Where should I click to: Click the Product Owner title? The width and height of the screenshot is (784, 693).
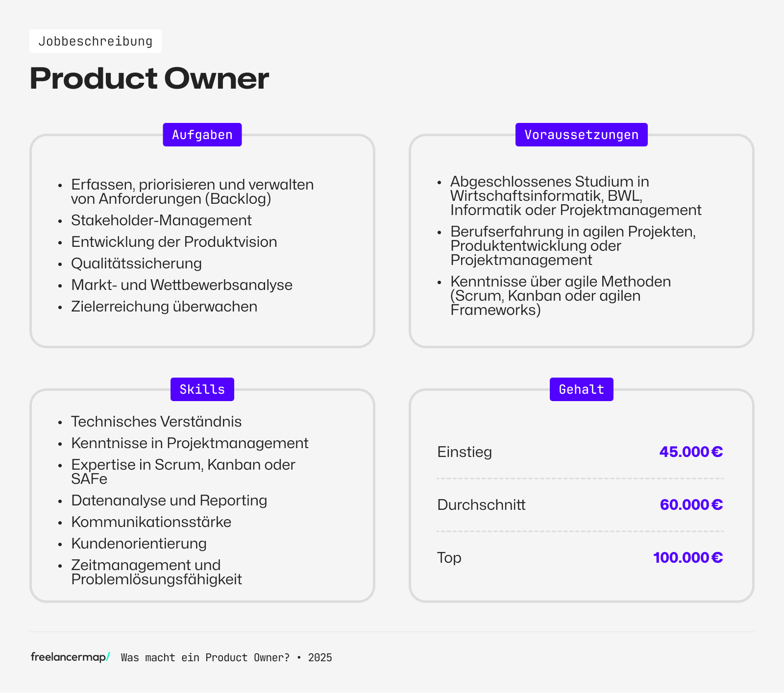coord(149,77)
